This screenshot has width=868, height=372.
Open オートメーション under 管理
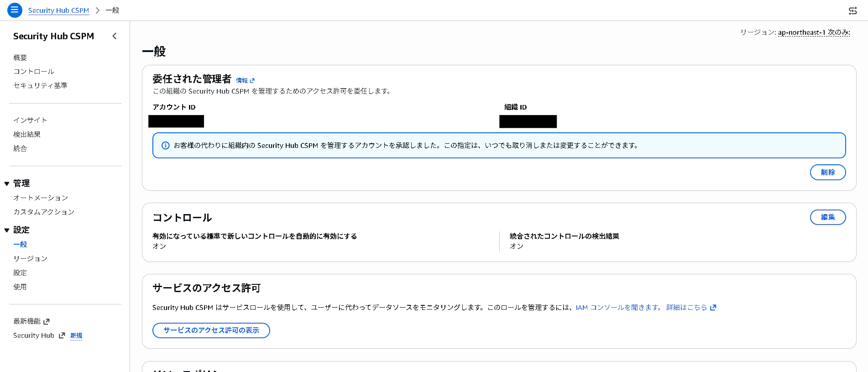41,198
